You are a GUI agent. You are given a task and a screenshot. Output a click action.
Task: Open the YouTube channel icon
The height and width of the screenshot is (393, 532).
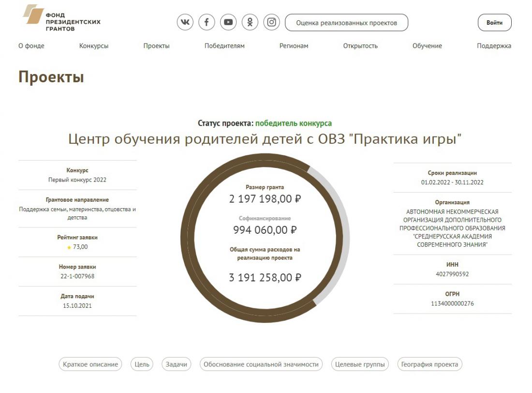coord(228,22)
